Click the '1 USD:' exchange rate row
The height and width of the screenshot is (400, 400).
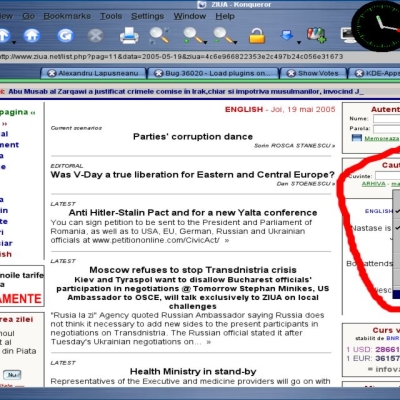372,349
